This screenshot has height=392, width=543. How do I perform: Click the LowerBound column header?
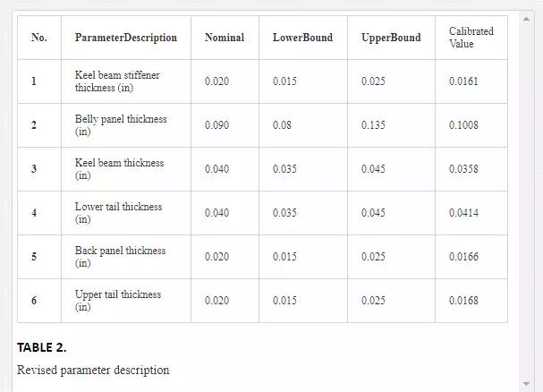coord(303,38)
